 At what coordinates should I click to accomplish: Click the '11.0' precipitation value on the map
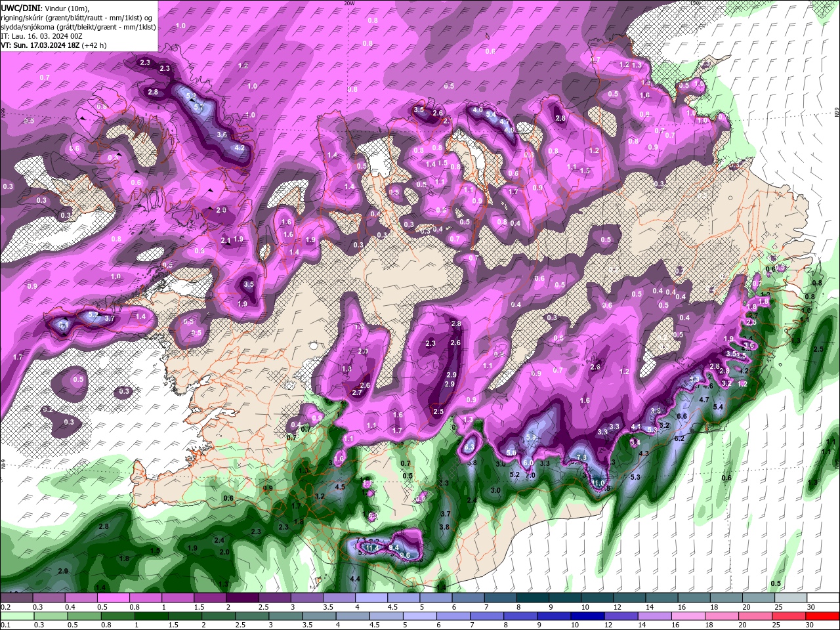coord(598,483)
